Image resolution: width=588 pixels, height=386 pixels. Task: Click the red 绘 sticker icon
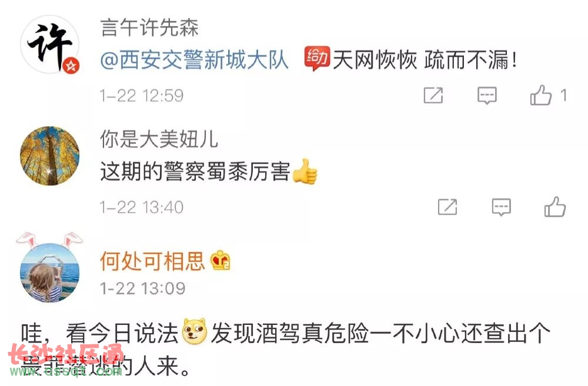(x=317, y=58)
